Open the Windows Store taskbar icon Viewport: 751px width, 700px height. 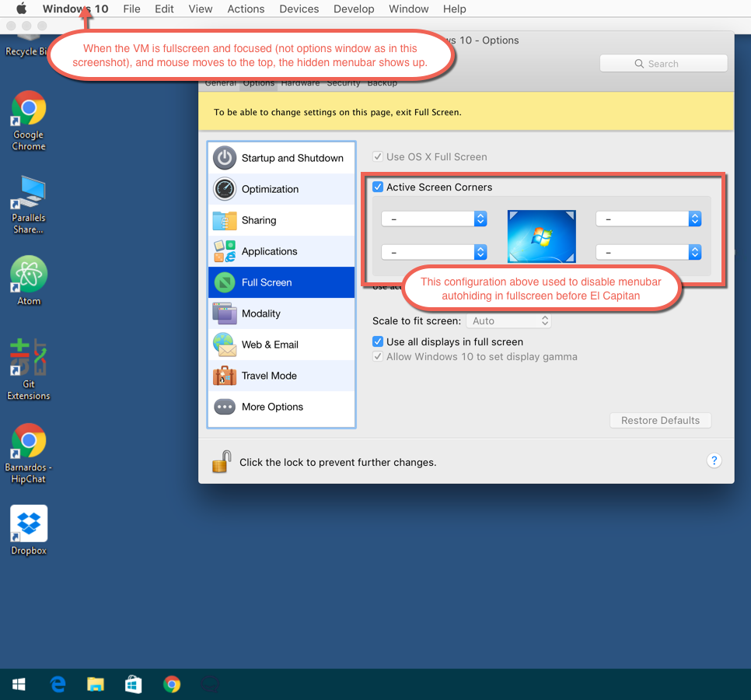[x=134, y=684]
